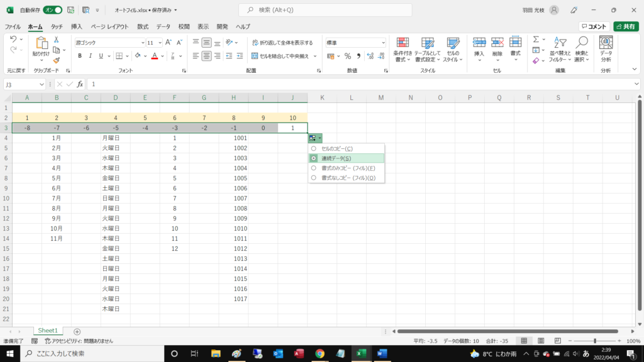Click the fill color bucket swatch
Image resolution: width=644 pixels, height=362 pixels.
(x=138, y=56)
